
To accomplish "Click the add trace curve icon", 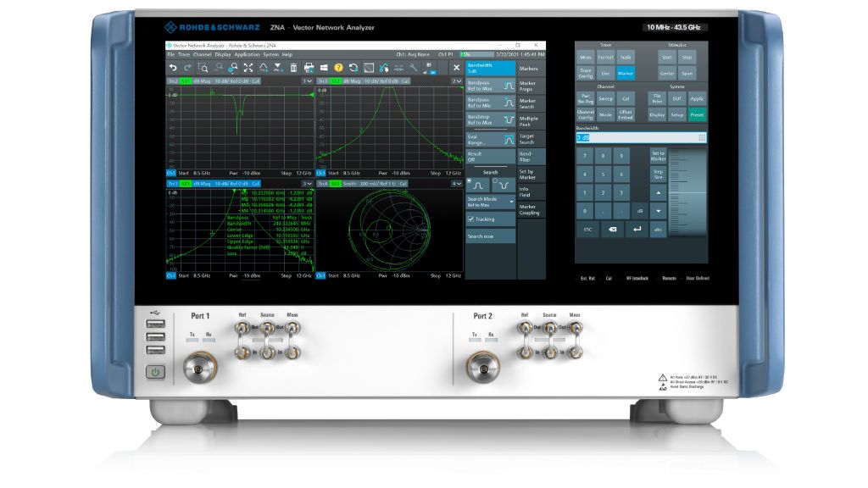I will [x=264, y=68].
